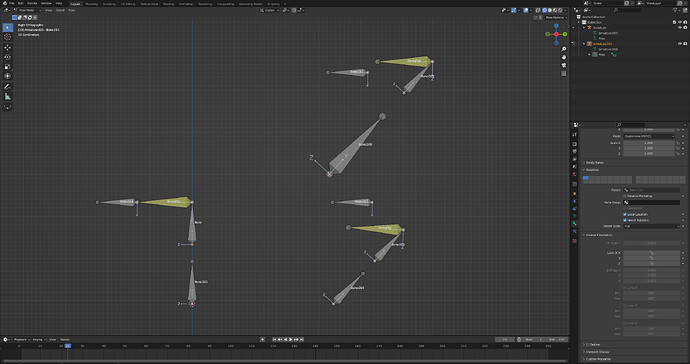Screen dimensions: 690x364
Task: Toggle viewport gizmos button
Action: point(514,10)
